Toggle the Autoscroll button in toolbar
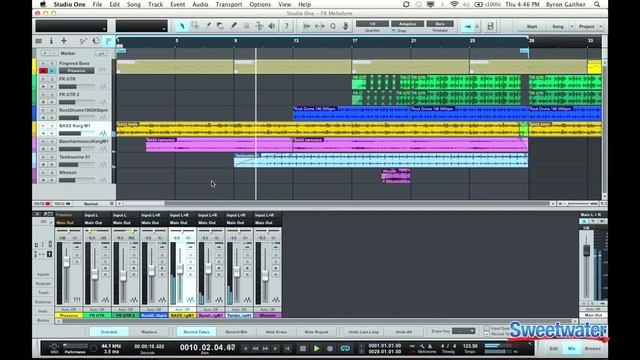This screenshot has height=360, width=640. point(468,27)
